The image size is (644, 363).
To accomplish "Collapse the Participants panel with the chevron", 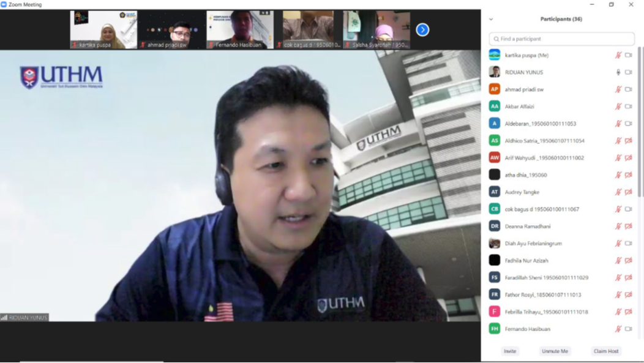I will click(x=491, y=20).
